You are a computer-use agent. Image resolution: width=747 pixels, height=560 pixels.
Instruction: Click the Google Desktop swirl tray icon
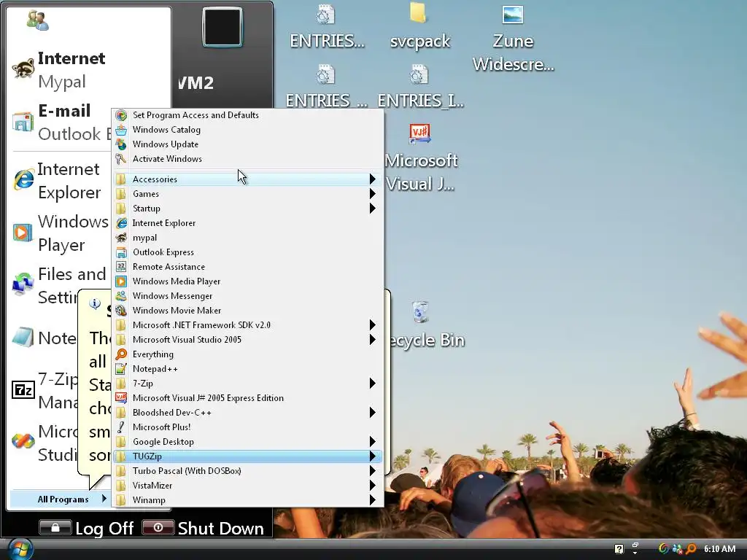664,549
